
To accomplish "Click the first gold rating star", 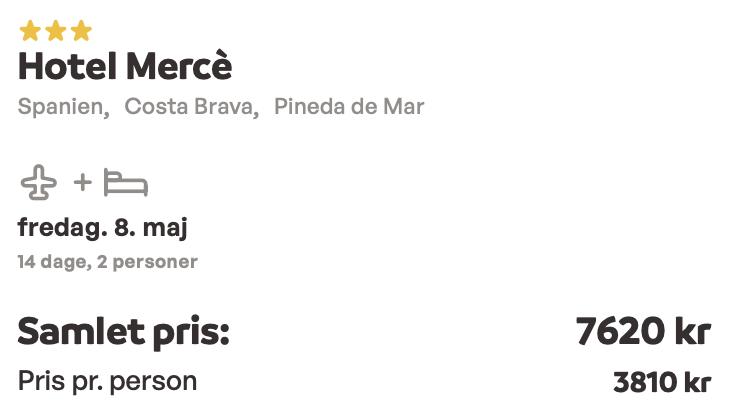I will pyautogui.click(x=30, y=31).
